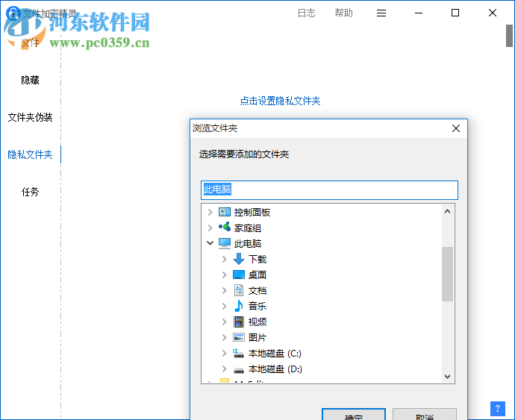Expand the 文档 folder node
515x420 pixels.
click(225, 290)
